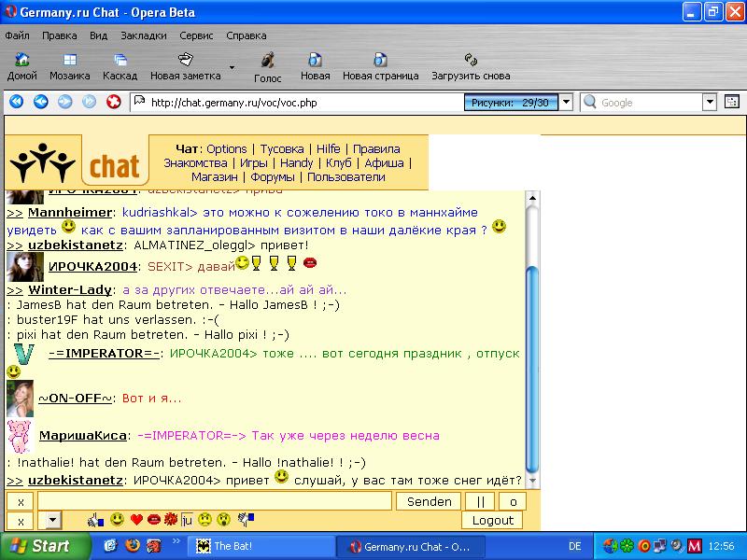Open the panel toggle icon beside Google search

[x=732, y=102]
